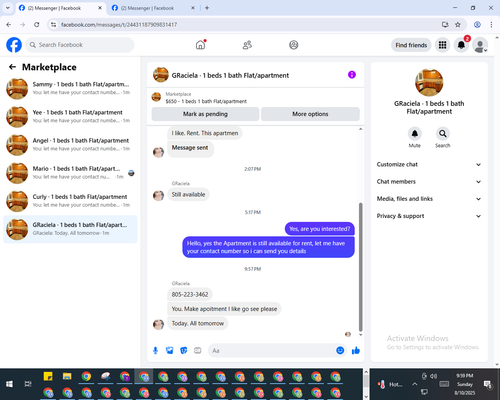Open Mario's conversation
Image resolution: width=500 pixels, height=400 pixels.
coord(70,173)
